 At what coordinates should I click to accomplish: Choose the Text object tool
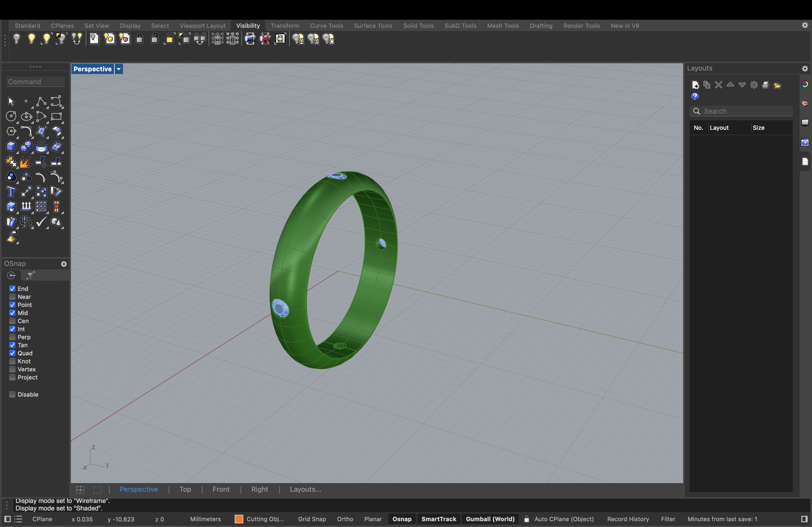click(11, 192)
